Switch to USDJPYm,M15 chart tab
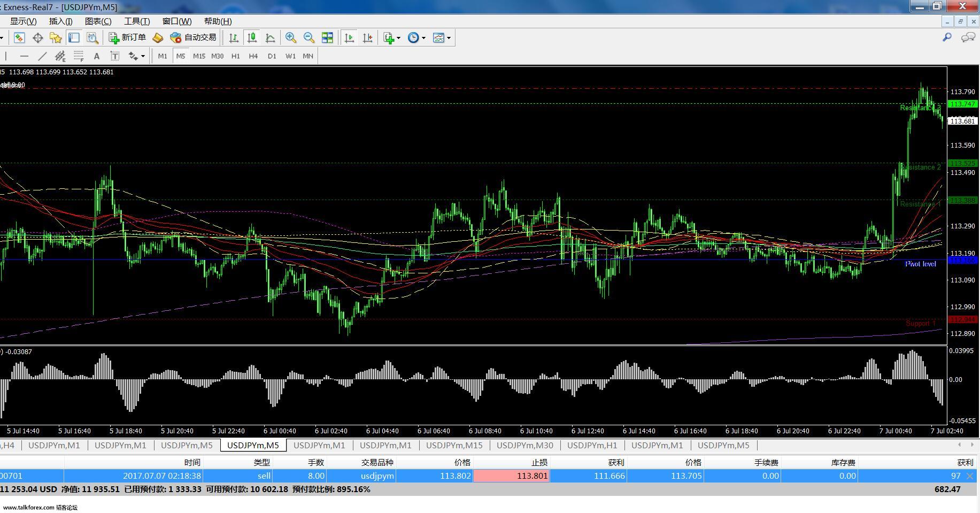Screen dimensions: 980x513 click(454, 445)
